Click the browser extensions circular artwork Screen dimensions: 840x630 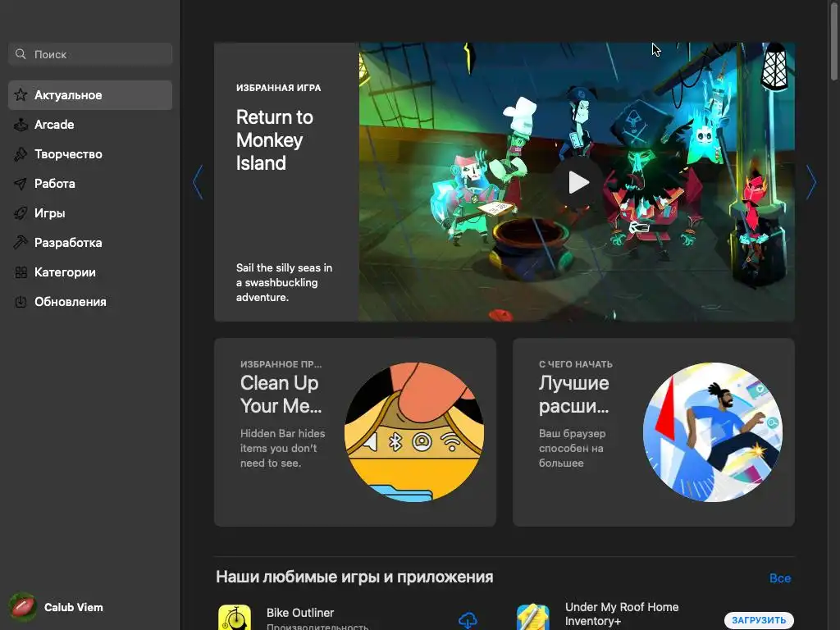[x=713, y=431]
